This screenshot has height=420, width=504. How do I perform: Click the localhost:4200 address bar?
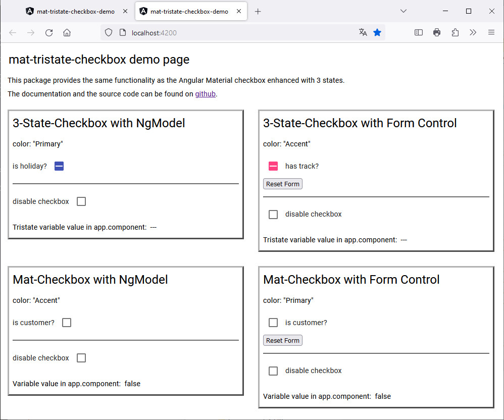pos(243,33)
